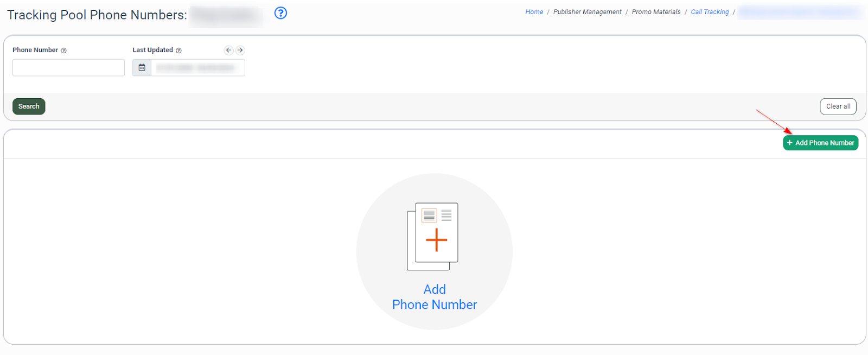Open the blue help question mark icon
868x355 pixels.
pyautogui.click(x=280, y=13)
